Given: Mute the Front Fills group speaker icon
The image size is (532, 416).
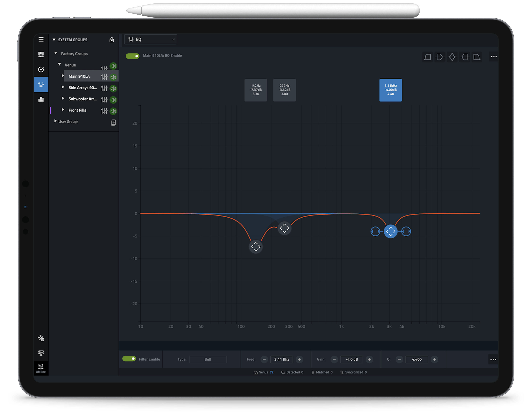Looking at the screenshot, I should [113, 111].
